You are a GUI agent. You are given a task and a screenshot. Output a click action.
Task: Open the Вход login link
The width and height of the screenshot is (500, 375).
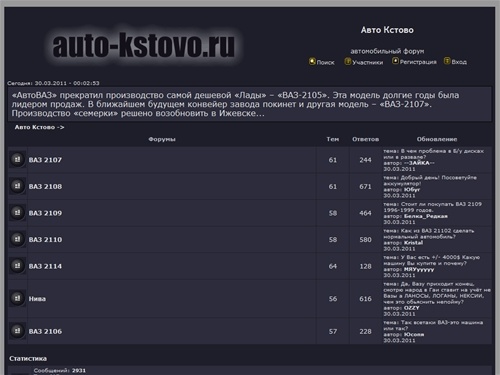459,62
